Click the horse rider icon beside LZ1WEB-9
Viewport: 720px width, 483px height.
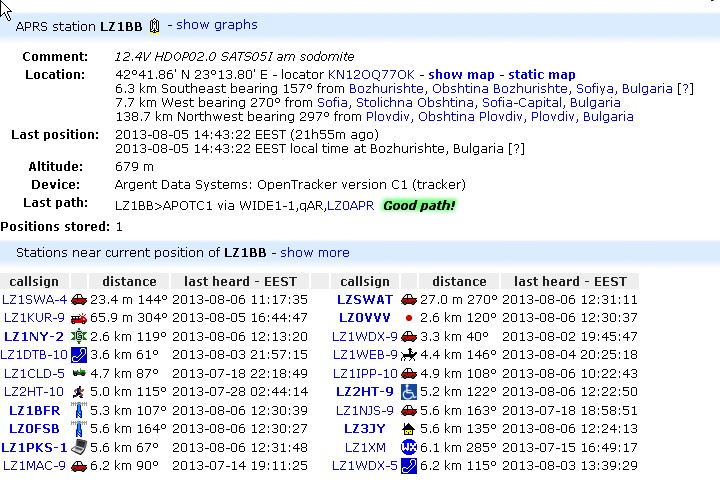click(408, 355)
